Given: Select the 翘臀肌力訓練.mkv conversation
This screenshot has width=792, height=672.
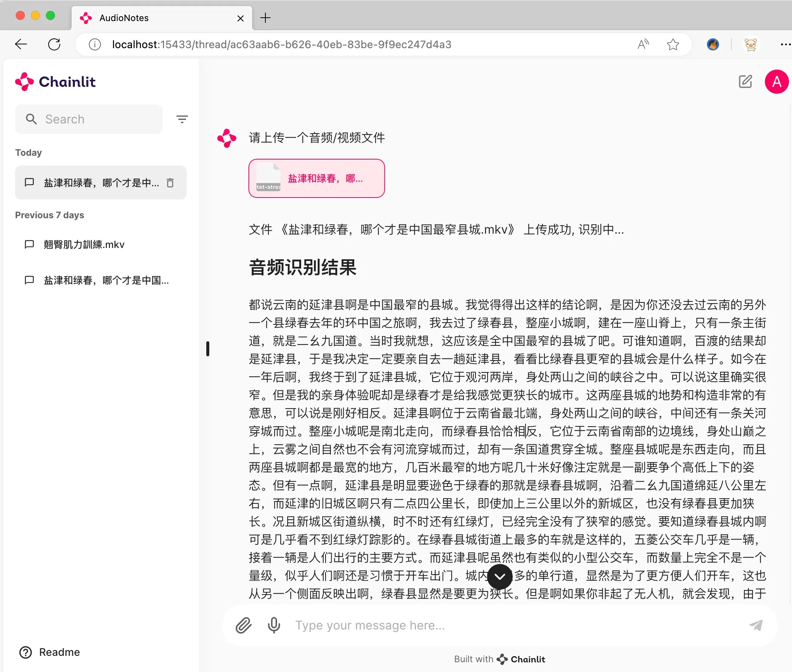Looking at the screenshot, I should click(x=84, y=244).
